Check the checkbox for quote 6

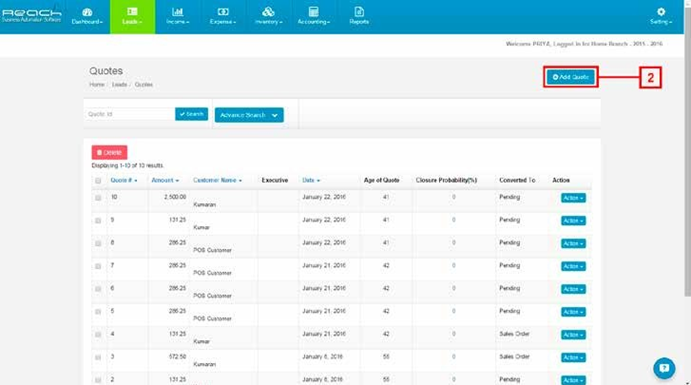[98, 289]
